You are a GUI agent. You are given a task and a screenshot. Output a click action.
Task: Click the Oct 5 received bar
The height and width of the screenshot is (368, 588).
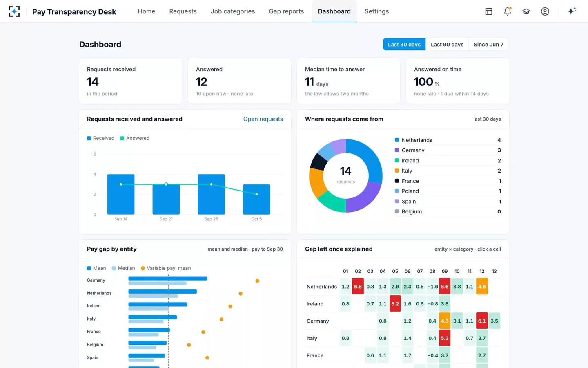[x=256, y=199]
